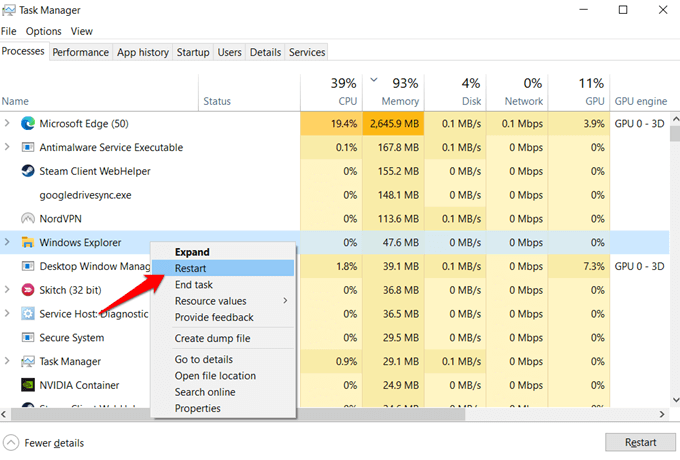Screen dimensions: 680x460
Task: Click the Windows Explorer folder icon
Action: tap(28, 242)
